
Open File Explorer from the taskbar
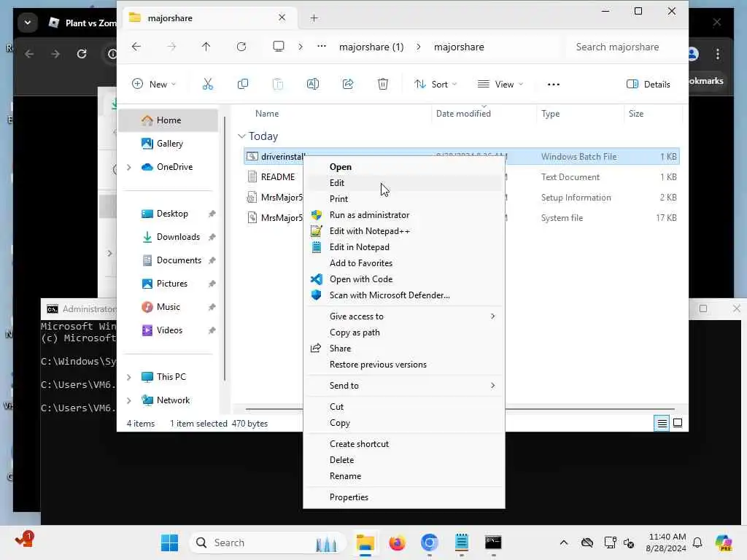coord(365,542)
